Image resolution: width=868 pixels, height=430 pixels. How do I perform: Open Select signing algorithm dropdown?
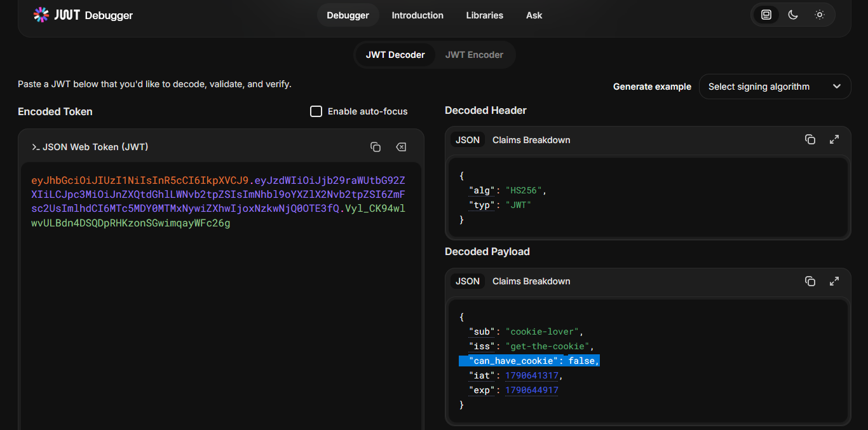click(775, 87)
